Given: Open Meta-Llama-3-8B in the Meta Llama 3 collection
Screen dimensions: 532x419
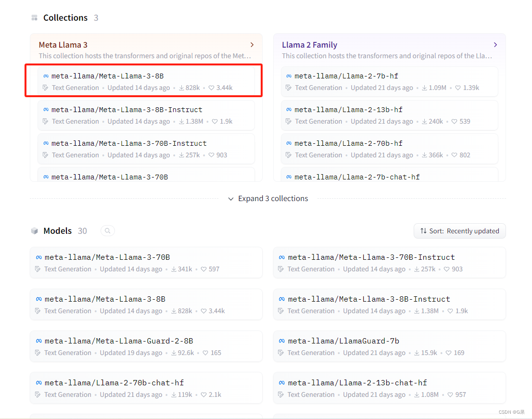Looking at the screenshot, I should [146, 81].
